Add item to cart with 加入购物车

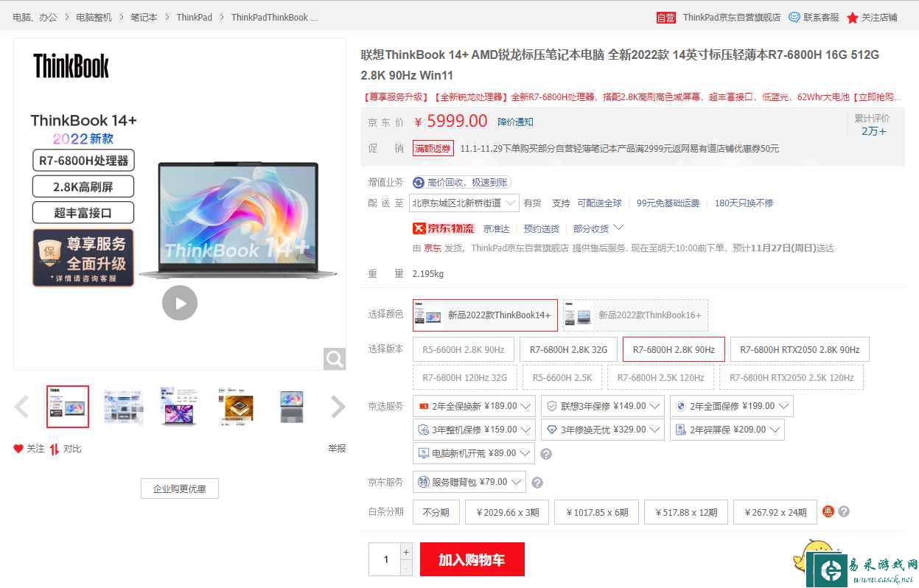(x=472, y=559)
